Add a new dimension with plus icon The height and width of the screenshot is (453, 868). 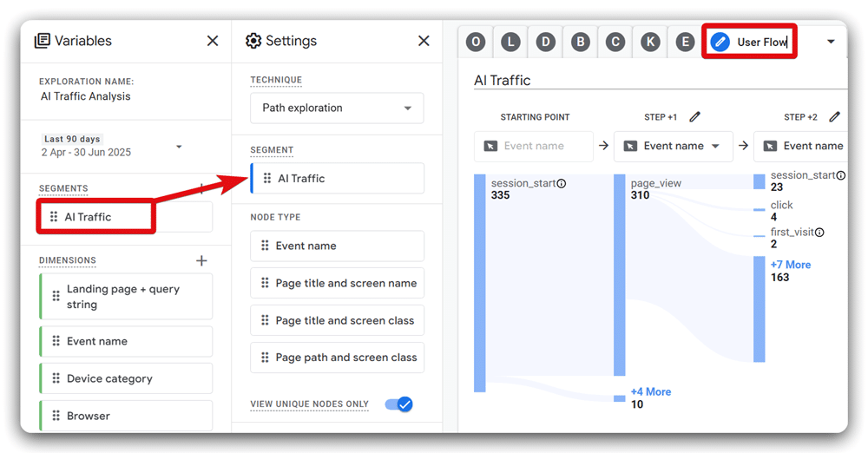[x=201, y=260]
